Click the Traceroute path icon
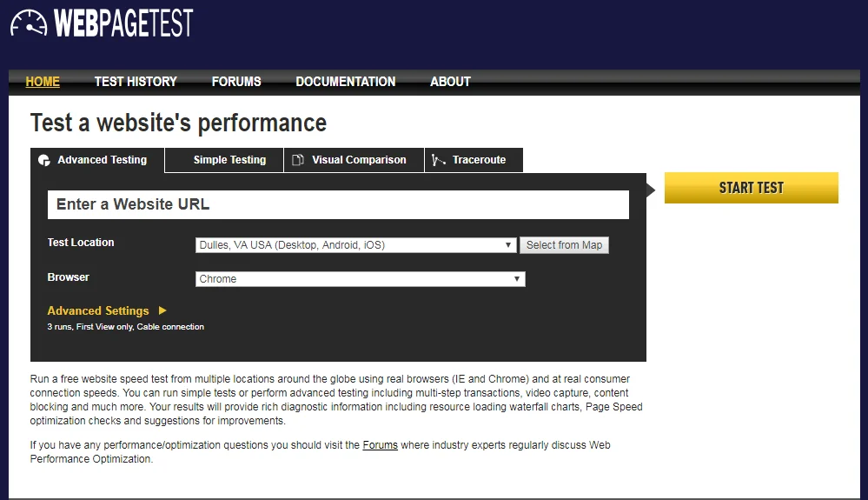The image size is (868, 500). (x=439, y=161)
